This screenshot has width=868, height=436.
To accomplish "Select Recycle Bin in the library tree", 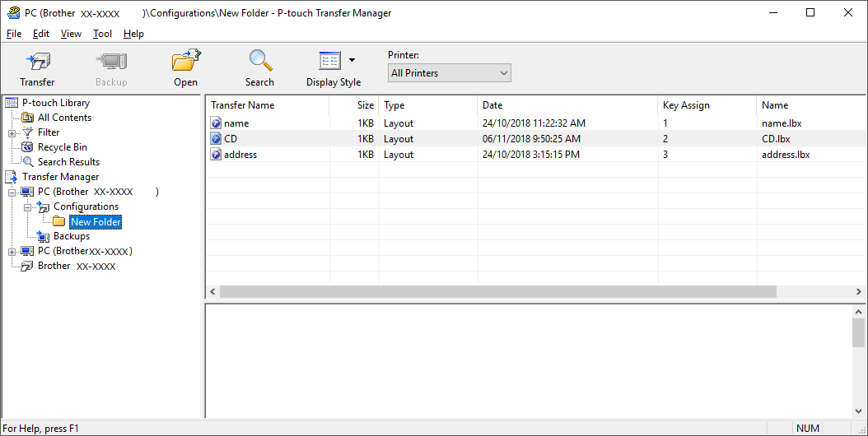I will tap(62, 147).
